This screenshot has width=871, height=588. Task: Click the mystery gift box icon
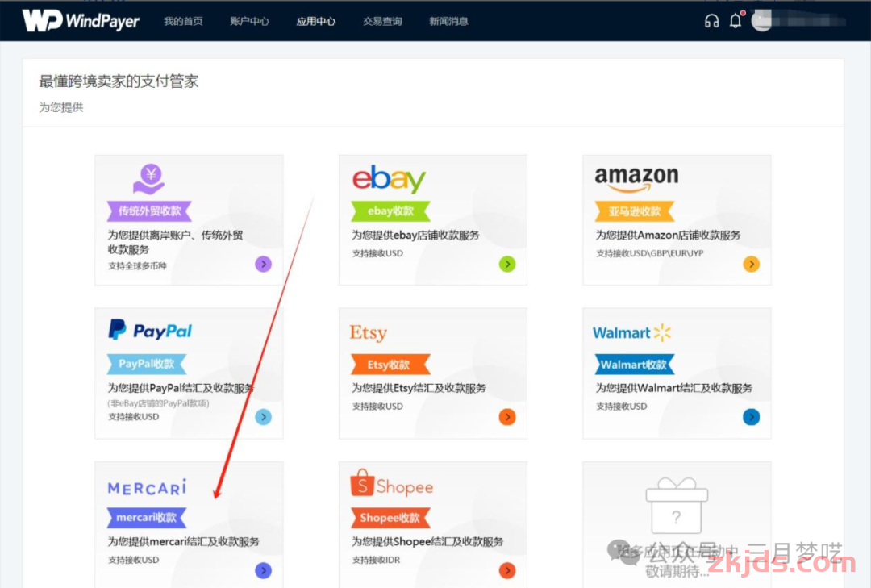click(x=677, y=505)
